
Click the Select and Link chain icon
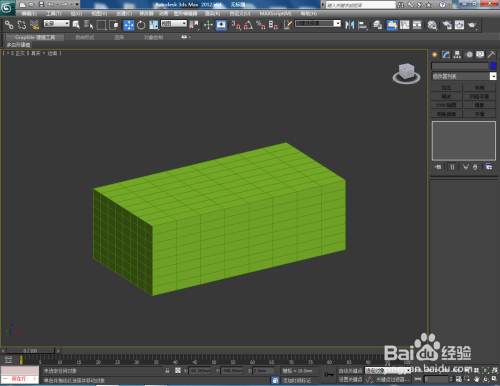(x=9, y=25)
